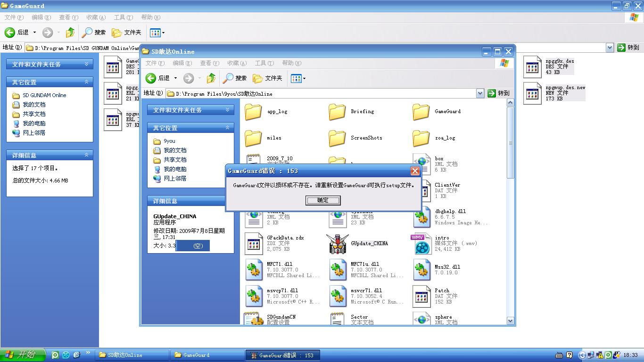Expand 文件和文件夹任务 panel in GameGuard window
Viewport: 644px width, 362px height.
point(86,64)
